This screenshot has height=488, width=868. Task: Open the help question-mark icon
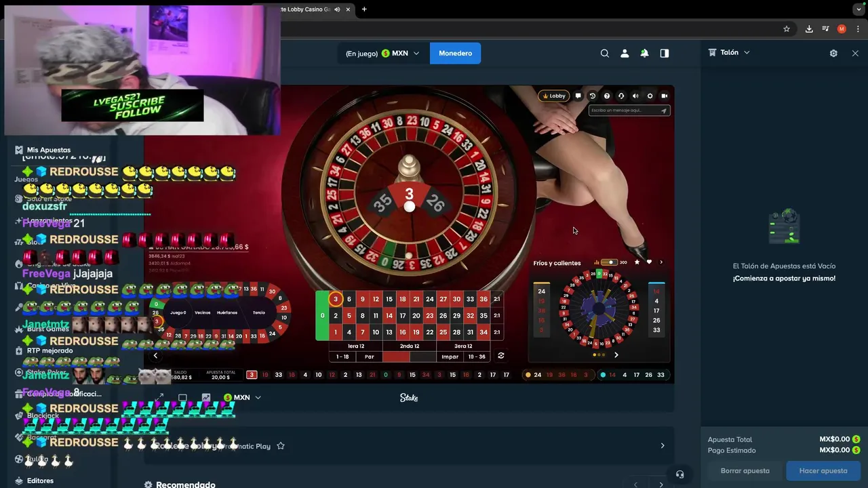pyautogui.click(x=607, y=96)
